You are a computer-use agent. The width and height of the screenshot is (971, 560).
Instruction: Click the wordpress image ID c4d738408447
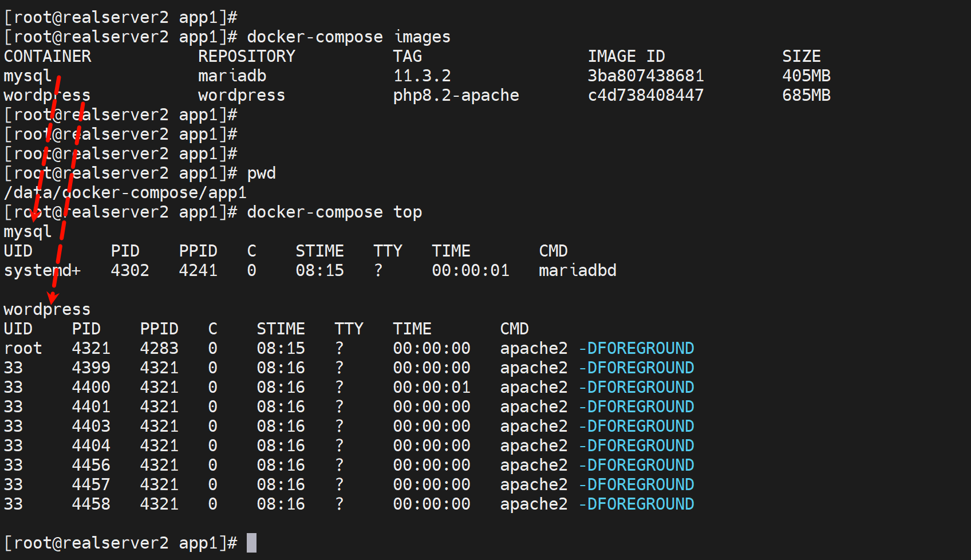click(645, 96)
